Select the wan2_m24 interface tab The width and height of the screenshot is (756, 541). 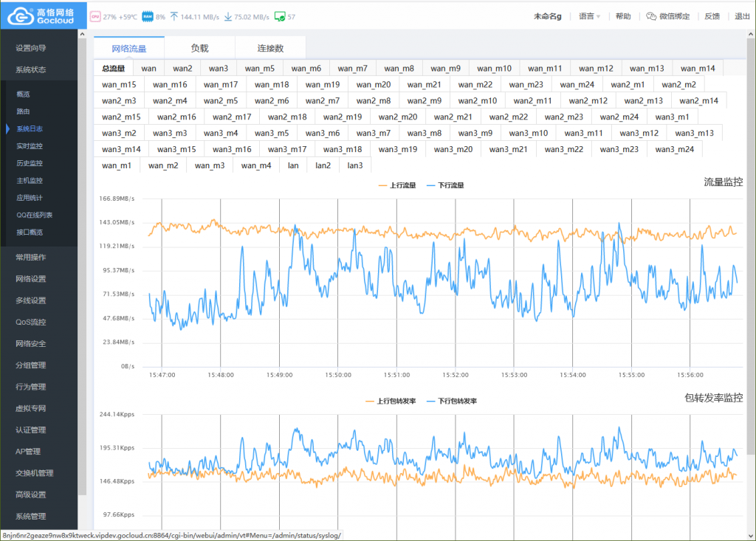(619, 117)
